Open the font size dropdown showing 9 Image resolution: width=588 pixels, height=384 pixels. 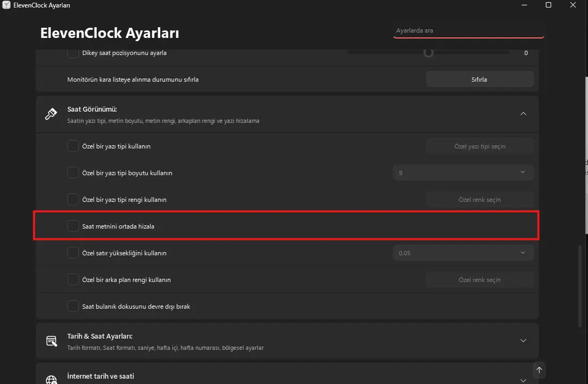pyautogui.click(x=463, y=173)
